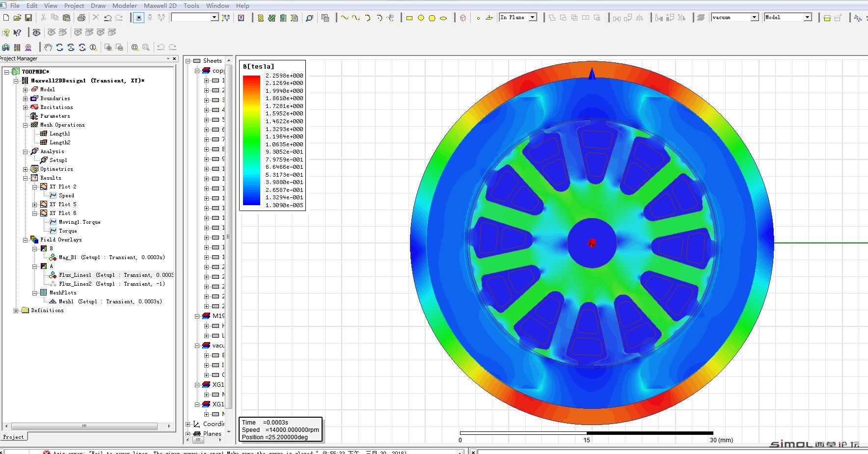Open the Maxwell 2D menu

point(160,5)
